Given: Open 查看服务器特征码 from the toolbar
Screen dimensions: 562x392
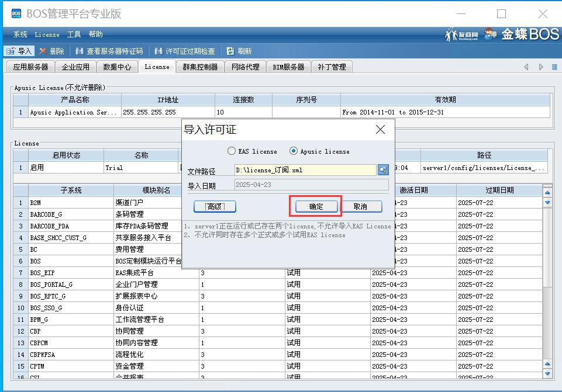Looking at the screenshot, I should click(109, 51).
